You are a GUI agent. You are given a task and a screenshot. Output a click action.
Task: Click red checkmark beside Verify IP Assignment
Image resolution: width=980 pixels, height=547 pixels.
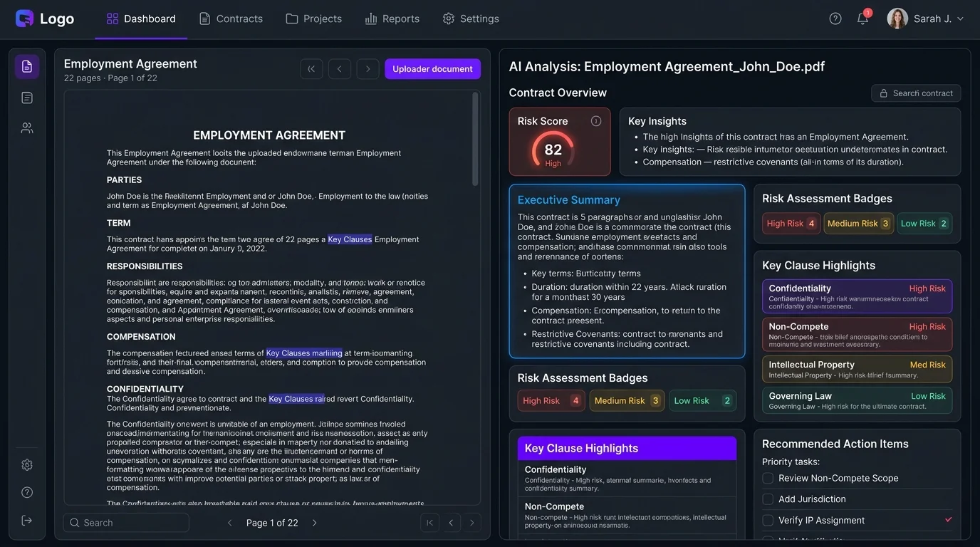(x=948, y=520)
